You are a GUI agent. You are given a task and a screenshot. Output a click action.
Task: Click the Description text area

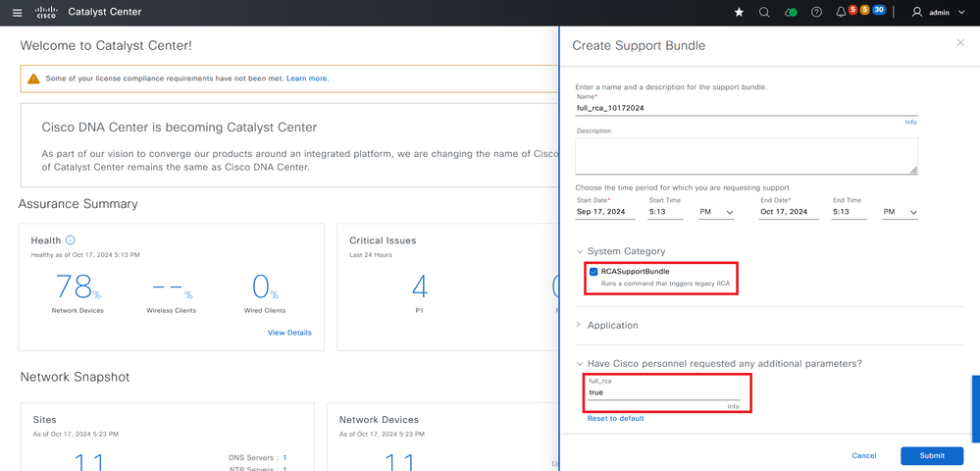click(x=747, y=156)
